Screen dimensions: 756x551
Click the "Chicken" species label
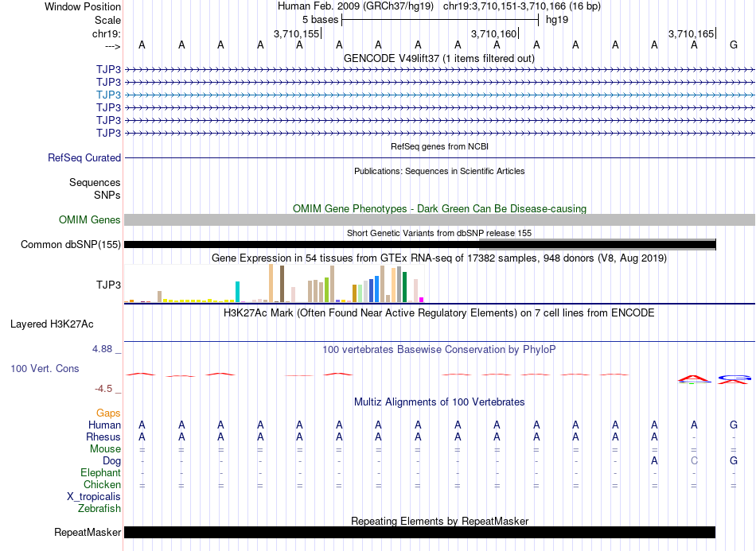pyautogui.click(x=102, y=484)
